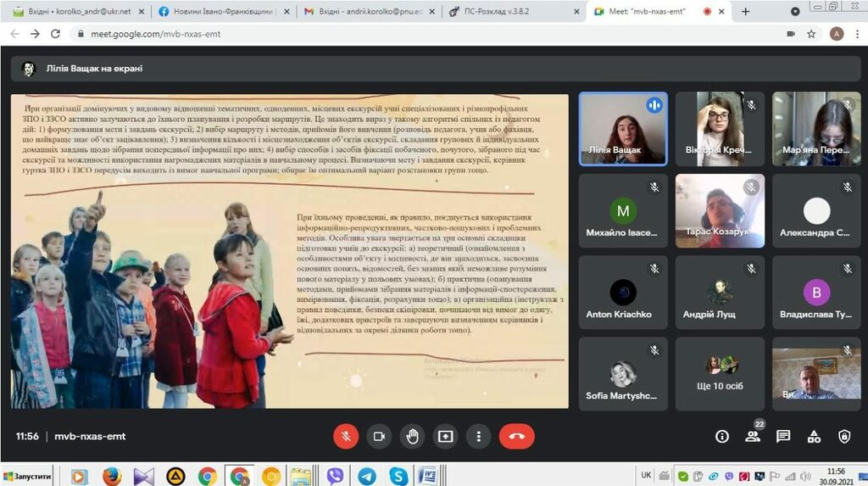This screenshot has height=486, width=868.
Task: Open meeting details info icon
Action: 722,436
